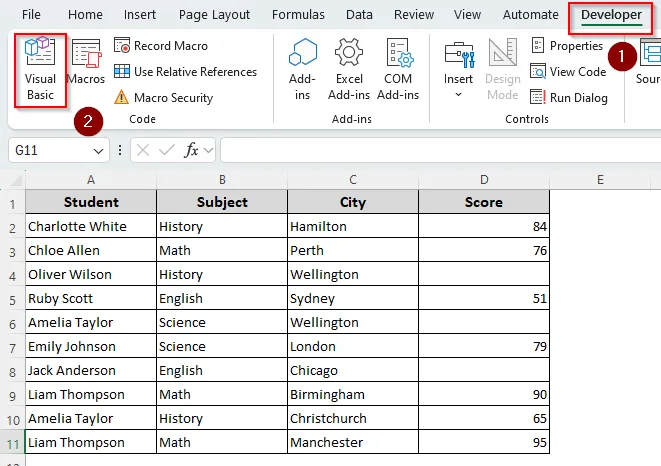Image resolution: width=661 pixels, height=466 pixels.
Task: Open the Visual Basic editor
Action: coord(40,70)
